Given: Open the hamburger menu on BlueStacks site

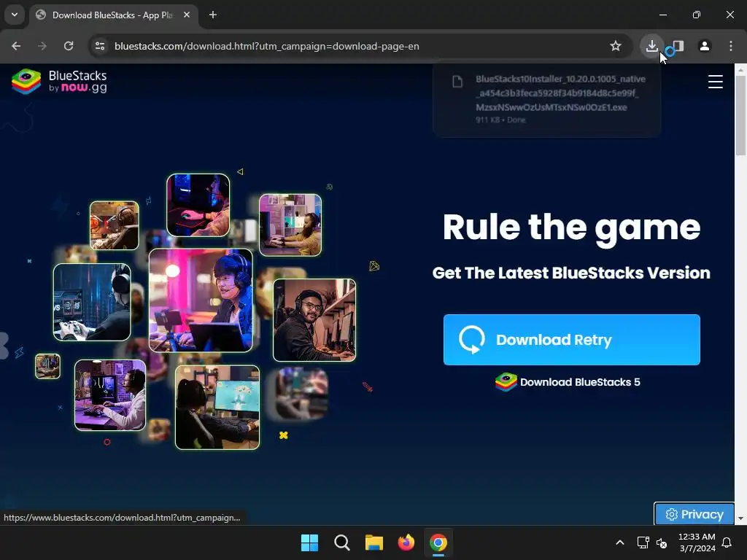Looking at the screenshot, I should (715, 82).
